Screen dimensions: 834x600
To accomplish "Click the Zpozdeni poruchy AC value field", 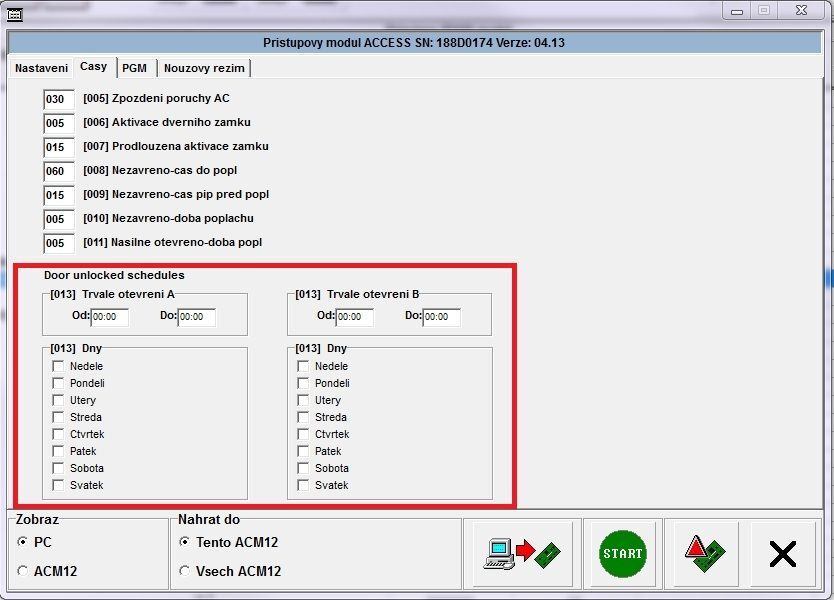I will point(58,99).
